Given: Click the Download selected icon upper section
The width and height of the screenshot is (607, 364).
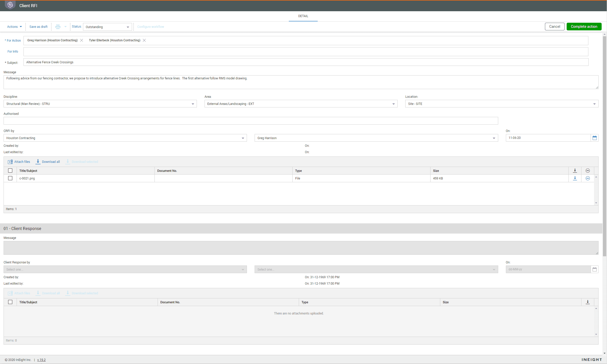Looking at the screenshot, I should 68,161.
